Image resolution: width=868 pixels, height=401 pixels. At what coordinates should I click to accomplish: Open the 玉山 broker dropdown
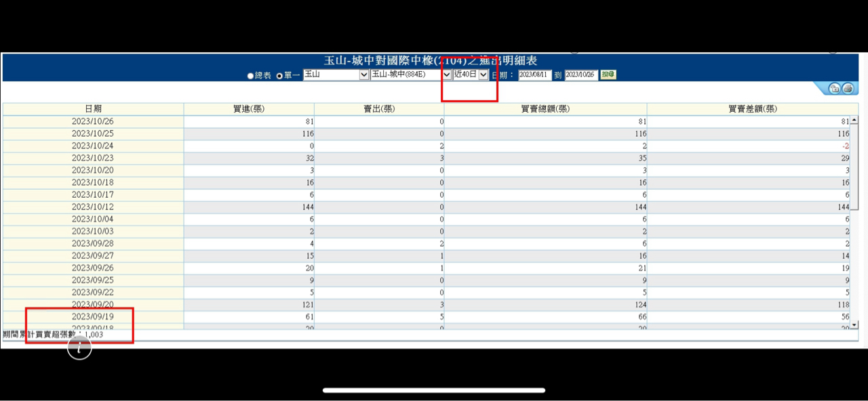coord(336,75)
